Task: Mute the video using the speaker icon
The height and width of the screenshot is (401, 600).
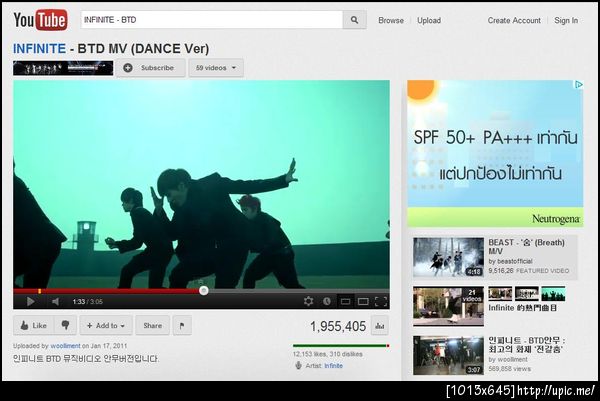Action: (55, 302)
